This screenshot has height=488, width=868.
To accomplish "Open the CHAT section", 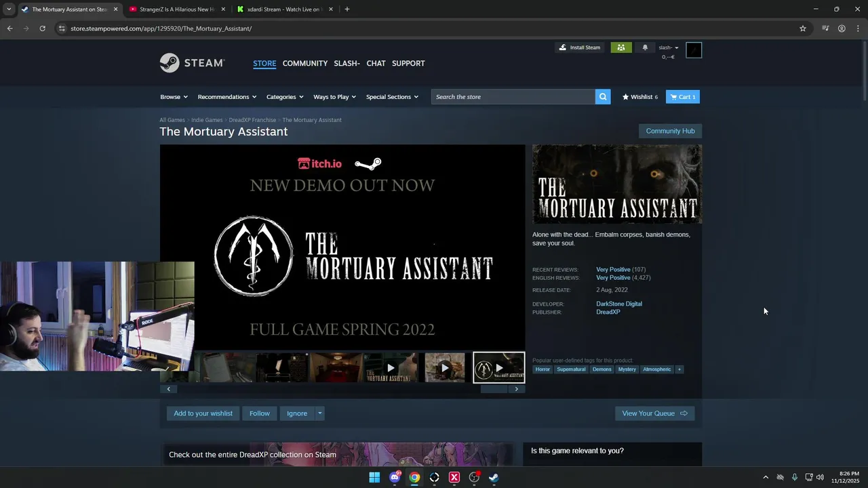I will [376, 63].
